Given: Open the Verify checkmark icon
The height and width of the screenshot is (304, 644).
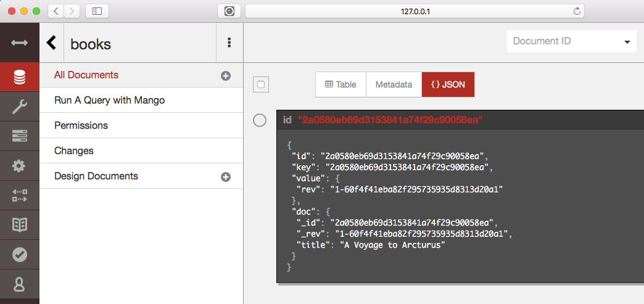Looking at the screenshot, I should [x=19, y=255].
